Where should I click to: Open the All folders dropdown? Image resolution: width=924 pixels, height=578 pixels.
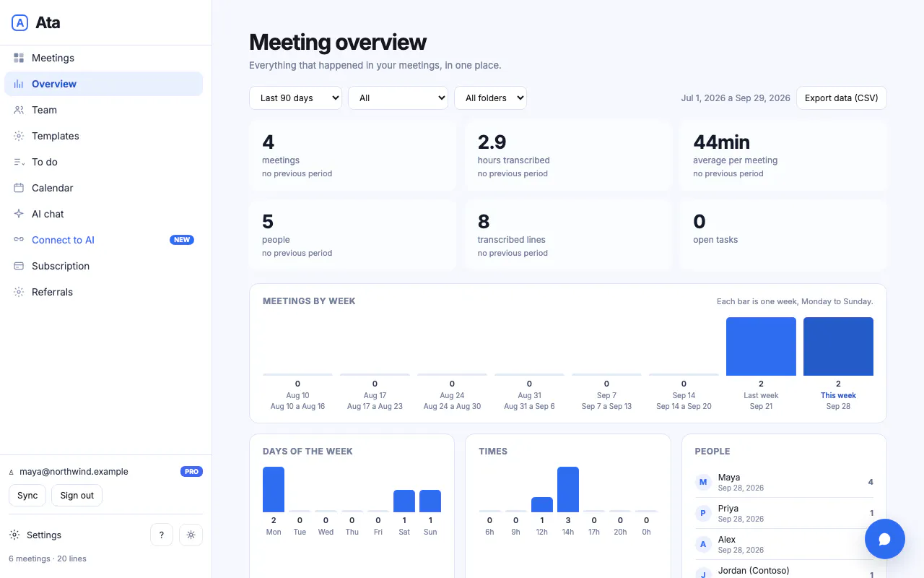pos(491,98)
